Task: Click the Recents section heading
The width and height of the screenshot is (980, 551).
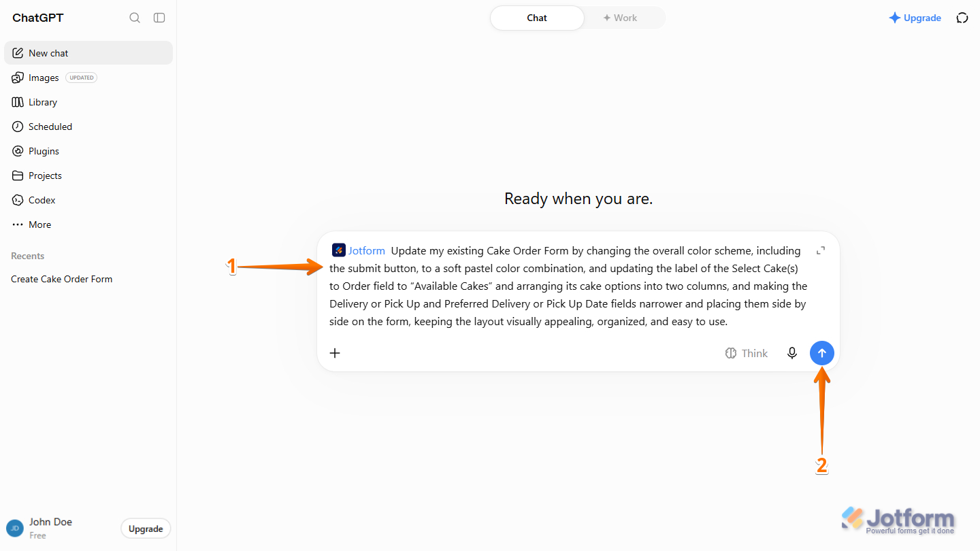Action: click(x=28, y=256)
